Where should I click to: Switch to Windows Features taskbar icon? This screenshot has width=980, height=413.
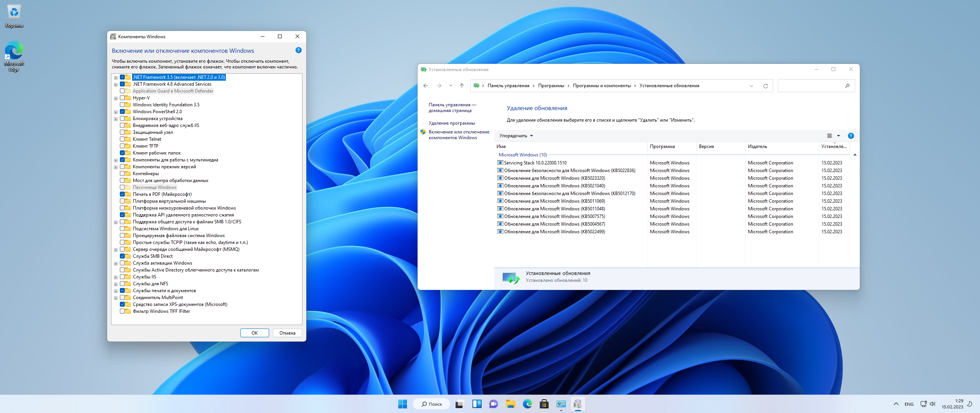click(x=578, y=404)
